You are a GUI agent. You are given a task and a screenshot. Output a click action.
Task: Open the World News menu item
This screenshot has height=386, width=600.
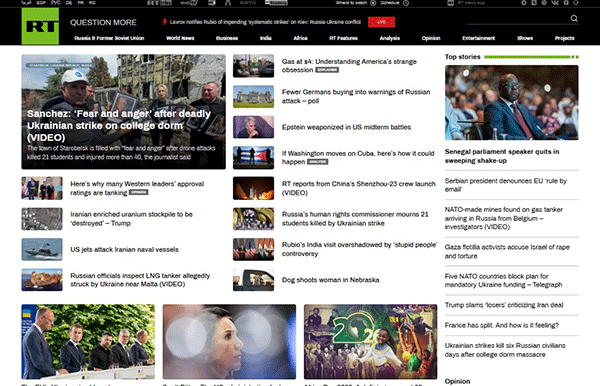[x=180, y=38]
